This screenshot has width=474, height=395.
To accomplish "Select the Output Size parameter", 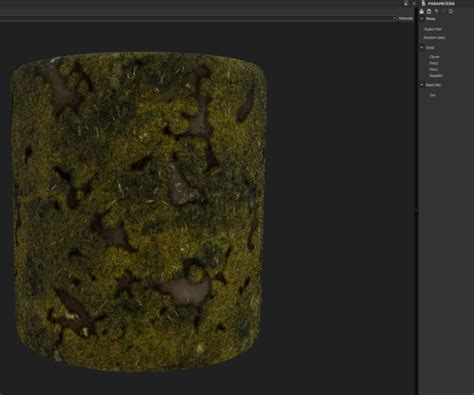I will [x=433, y=29].
